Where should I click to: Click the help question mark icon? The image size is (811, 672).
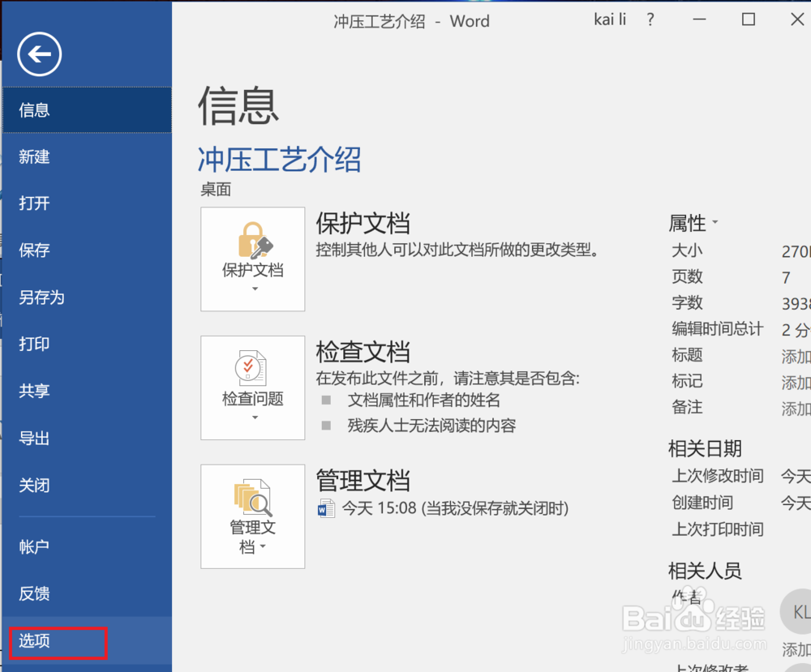click(650, 19)
